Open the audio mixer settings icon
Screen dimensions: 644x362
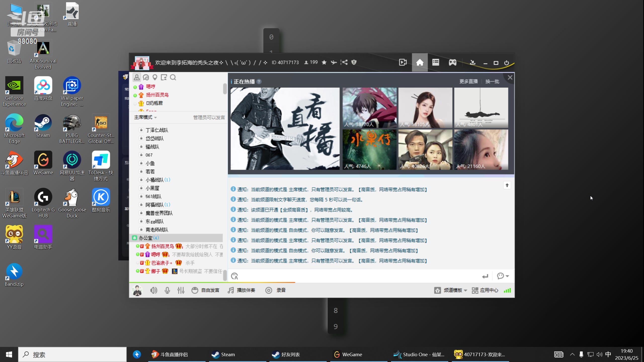click(x=181, y=290)
